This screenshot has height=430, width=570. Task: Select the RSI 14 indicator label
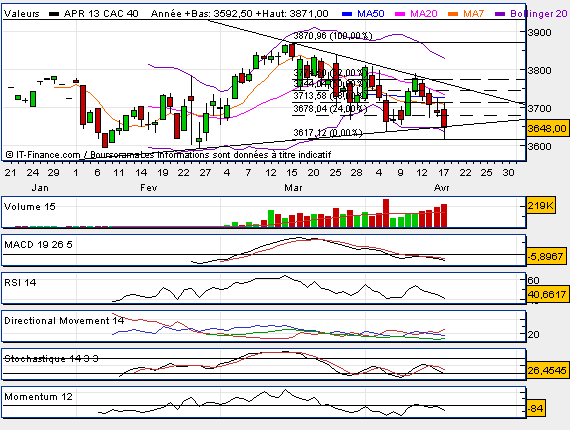click(20, 282)
